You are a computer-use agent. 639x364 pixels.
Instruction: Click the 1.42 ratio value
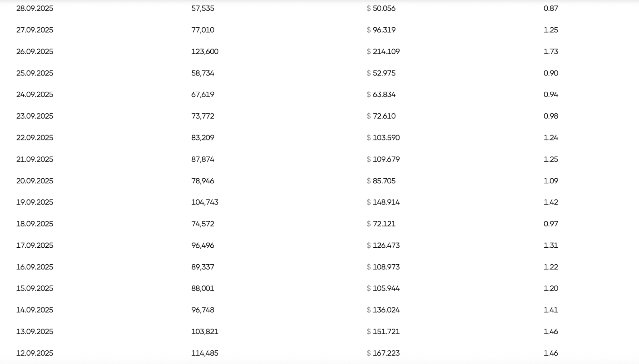click(550, 202)
